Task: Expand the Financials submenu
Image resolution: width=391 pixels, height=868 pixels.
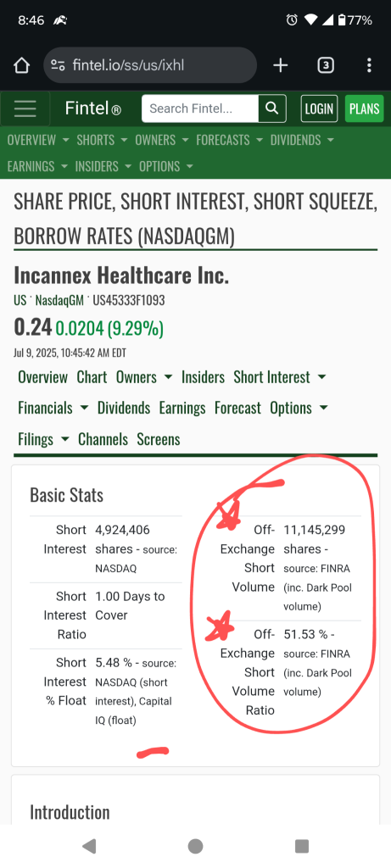Action: tap(53, 409)
